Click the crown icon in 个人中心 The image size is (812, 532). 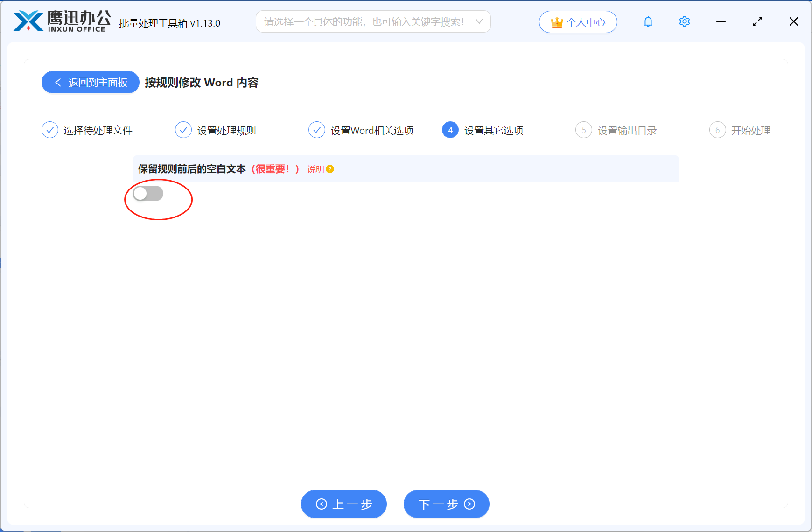pyautogui.click(x=556, y=21)
